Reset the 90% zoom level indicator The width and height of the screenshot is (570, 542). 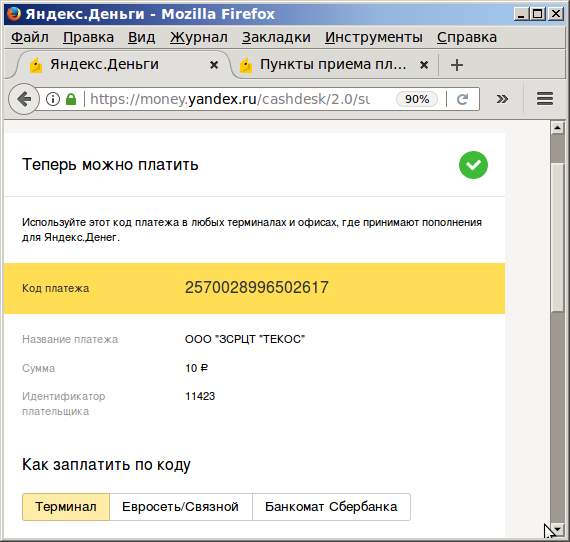tap(417, 99)
